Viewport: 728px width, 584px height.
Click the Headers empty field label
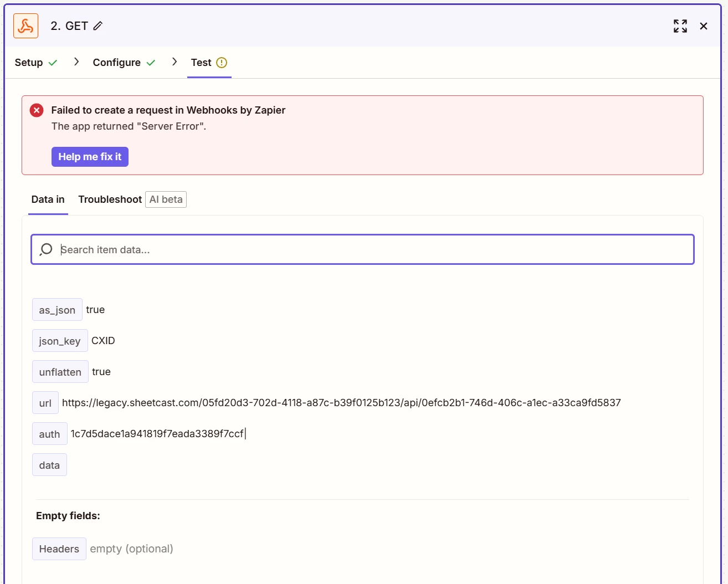click(x=59, y=549)
